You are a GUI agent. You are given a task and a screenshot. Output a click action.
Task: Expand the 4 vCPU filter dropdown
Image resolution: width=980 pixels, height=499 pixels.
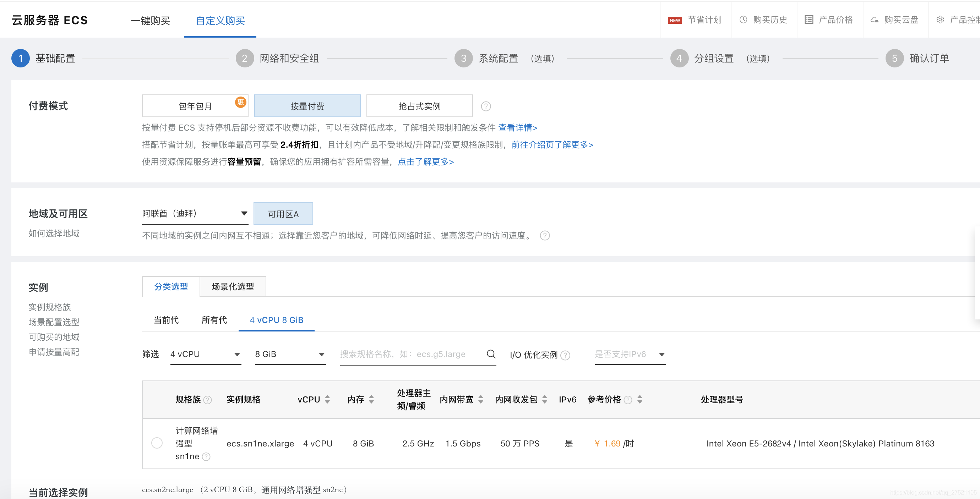(206, 354)
